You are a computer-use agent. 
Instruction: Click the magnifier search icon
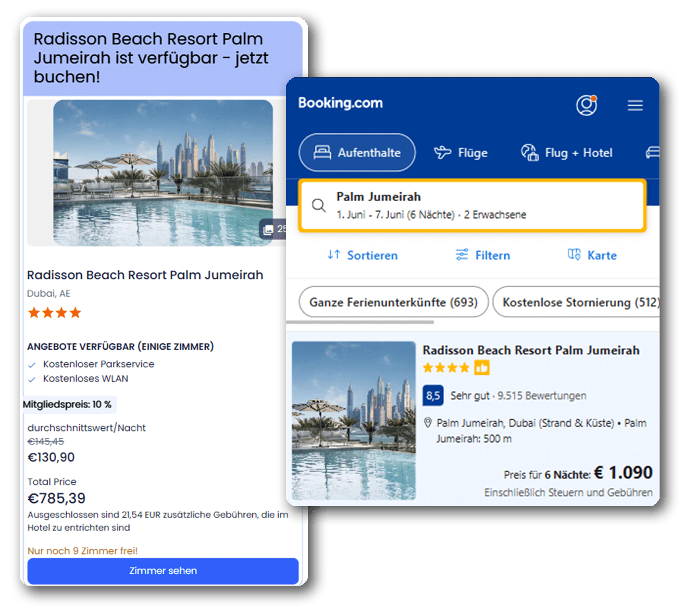click(319, 205)
